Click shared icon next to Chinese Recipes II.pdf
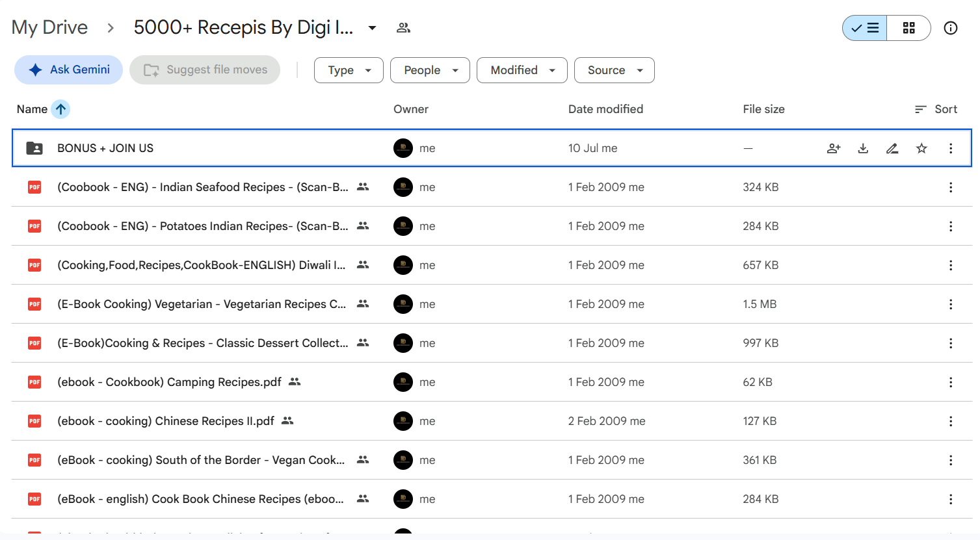This screenshot has width=980, height=540. (x=287, y=421)
